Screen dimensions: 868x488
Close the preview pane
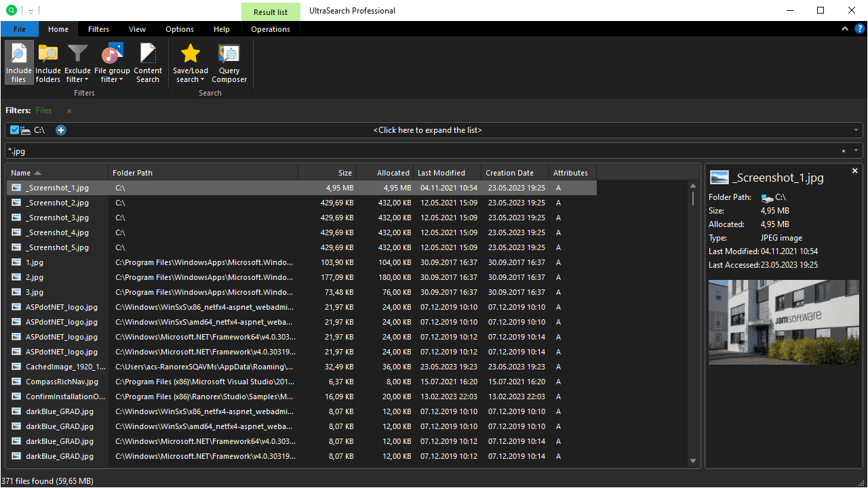pos(855,171)
